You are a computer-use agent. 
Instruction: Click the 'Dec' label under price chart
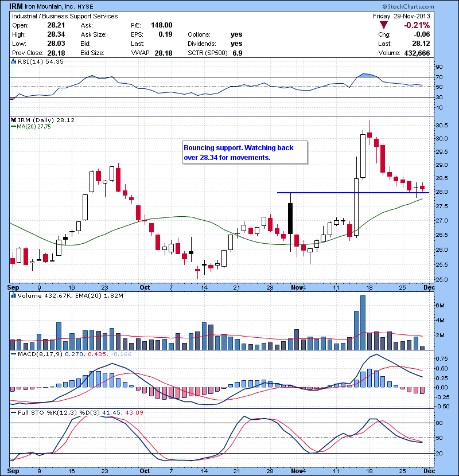[429, 287]
